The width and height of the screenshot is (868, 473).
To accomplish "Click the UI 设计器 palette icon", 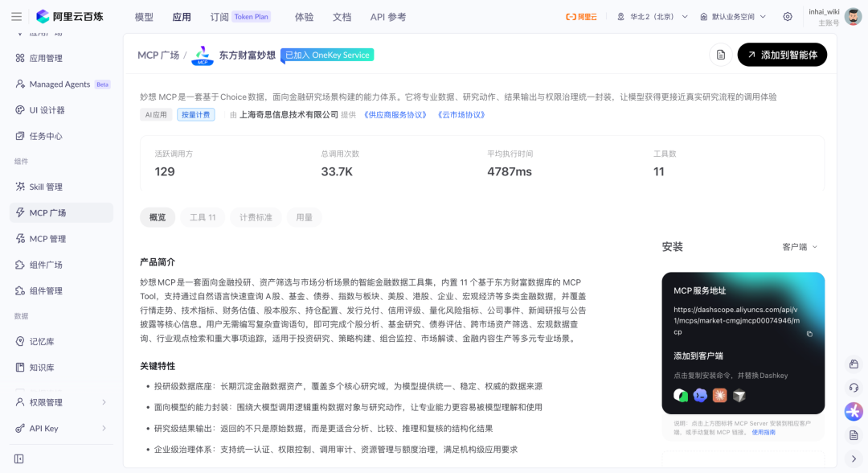I will [20, 110].
